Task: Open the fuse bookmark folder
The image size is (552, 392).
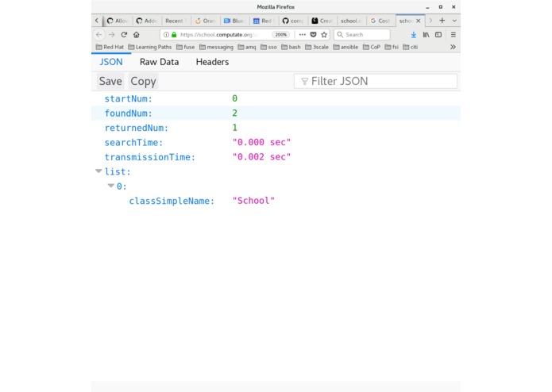Action: tap(186, 47)
